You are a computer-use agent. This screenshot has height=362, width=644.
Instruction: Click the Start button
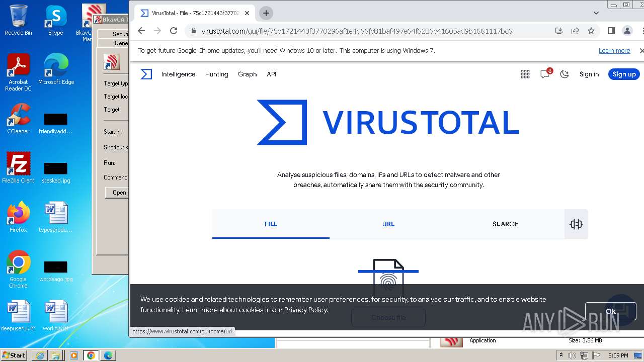(14, 355)
